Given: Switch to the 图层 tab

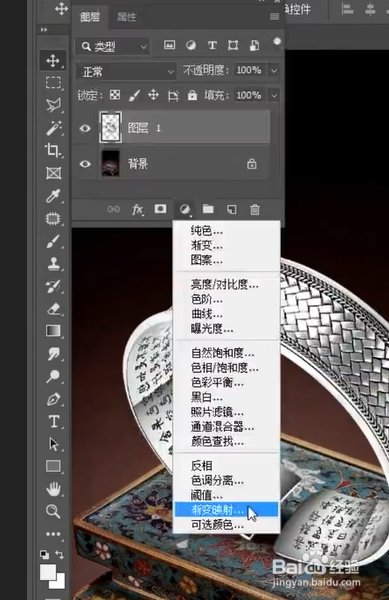Looking at the screenshot, I should (90, 17).
